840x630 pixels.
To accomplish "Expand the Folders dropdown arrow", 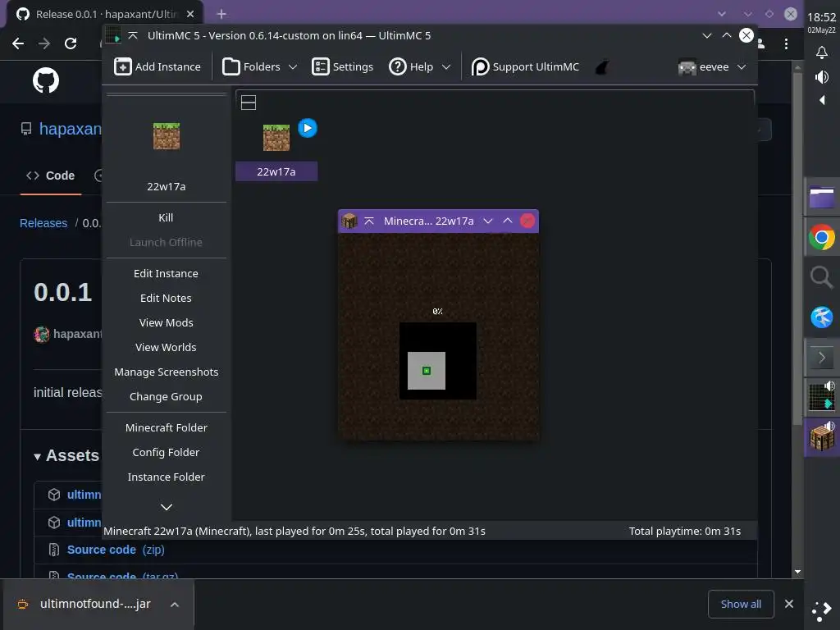I will [293, 67].
